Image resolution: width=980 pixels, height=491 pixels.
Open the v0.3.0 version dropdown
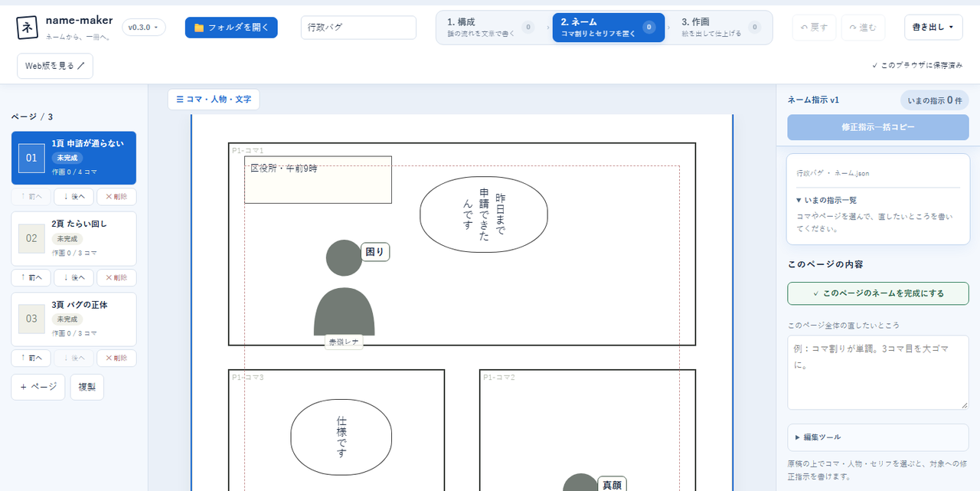[x=144, y=28]
